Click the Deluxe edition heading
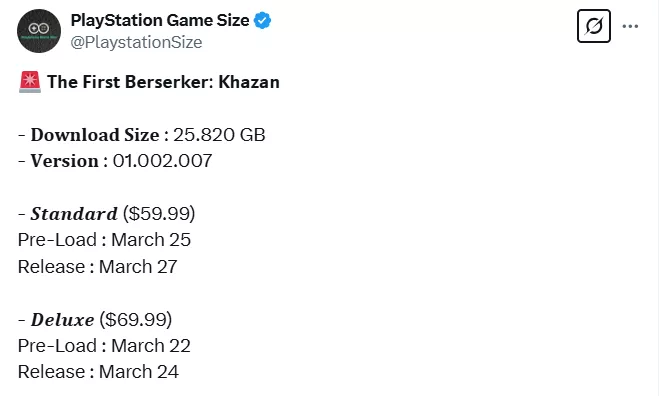Viewport: 659px width, 396px height. click(x=62, y=320)
